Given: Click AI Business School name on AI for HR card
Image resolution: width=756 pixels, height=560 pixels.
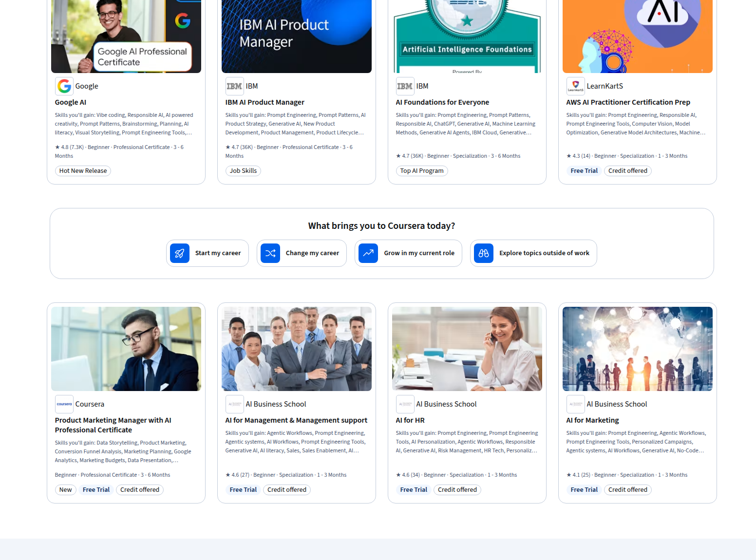Looking at the screenshot, I should click(446, 404).
